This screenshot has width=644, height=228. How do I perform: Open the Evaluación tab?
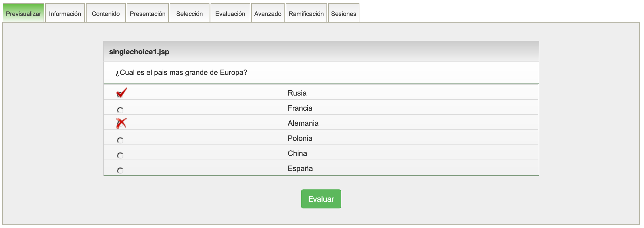(x=230, y=14)
